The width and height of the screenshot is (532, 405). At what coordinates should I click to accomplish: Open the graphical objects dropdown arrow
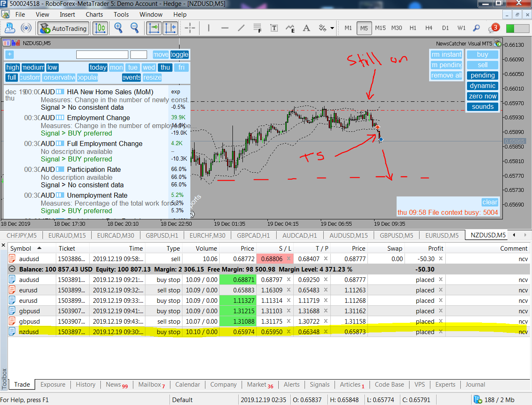pos(332,28)
